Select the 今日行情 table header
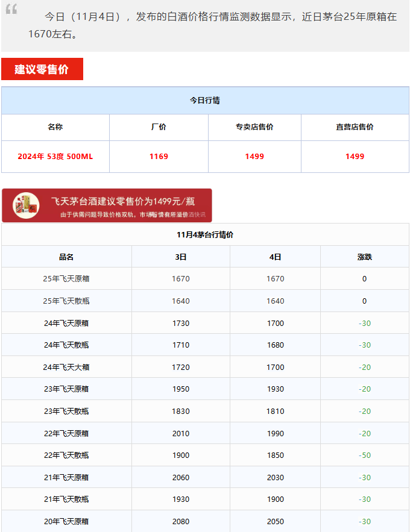Image resolution: width=410 pixels, height=532 pixels. click(205, 101)
